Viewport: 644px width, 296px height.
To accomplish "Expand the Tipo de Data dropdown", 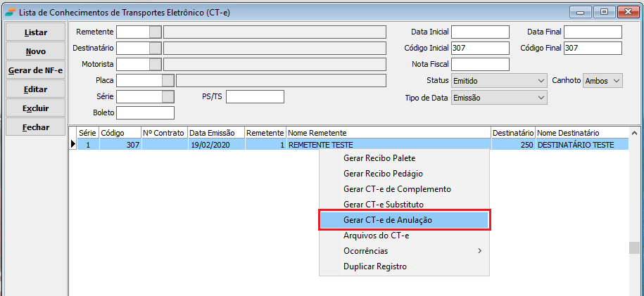I will pos(541,98).
